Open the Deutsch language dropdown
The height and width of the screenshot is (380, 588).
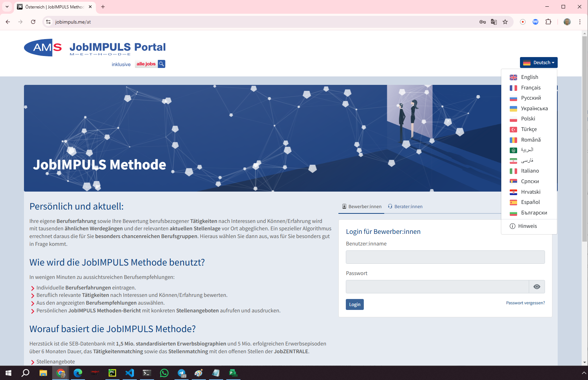[538, 63]
